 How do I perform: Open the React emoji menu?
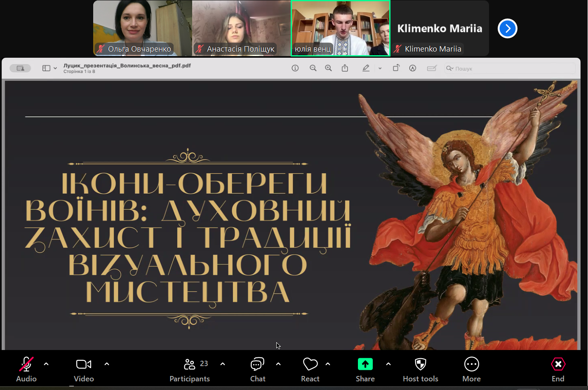(310, 369)
